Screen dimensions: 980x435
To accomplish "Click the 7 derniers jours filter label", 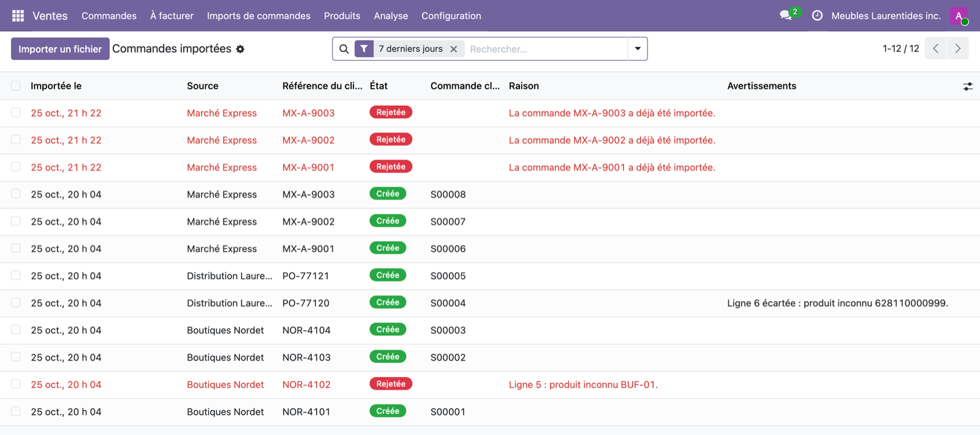I will (x=410, y=49).
